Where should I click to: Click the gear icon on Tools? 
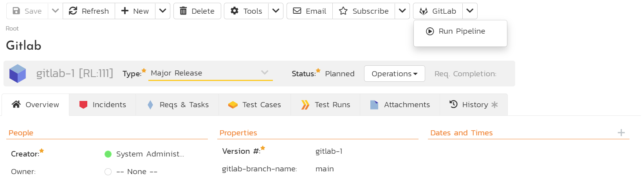point(235,11)
